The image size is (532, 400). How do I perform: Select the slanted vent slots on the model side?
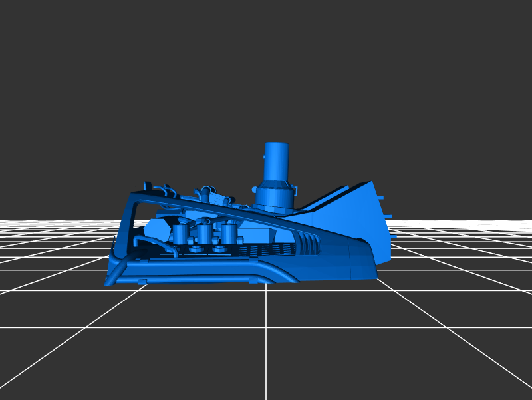[307, 238]
